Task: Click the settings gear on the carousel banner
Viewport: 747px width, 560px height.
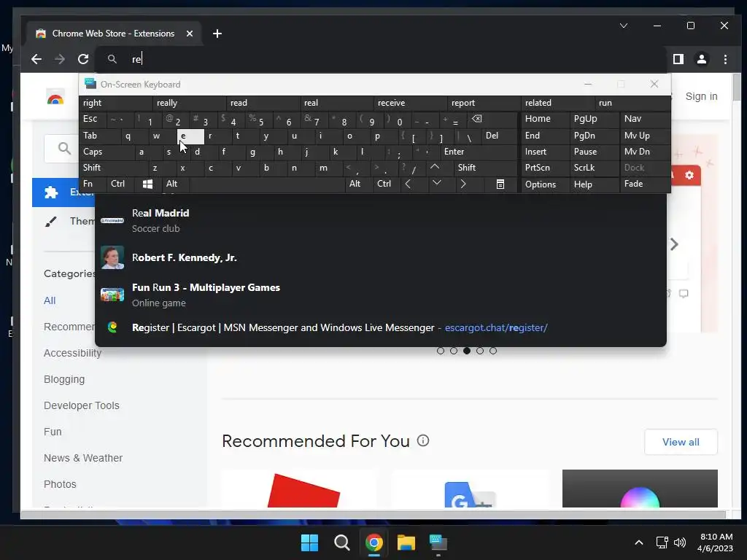Action: coord(689,175)
